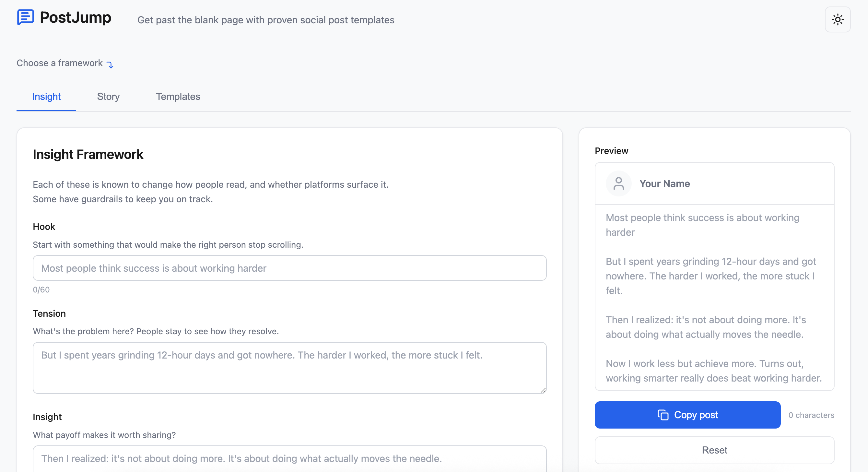This screenshot has width=868, height=472.
Task: Click the 0/60 Hook character counter
Action: coord(41,290)
